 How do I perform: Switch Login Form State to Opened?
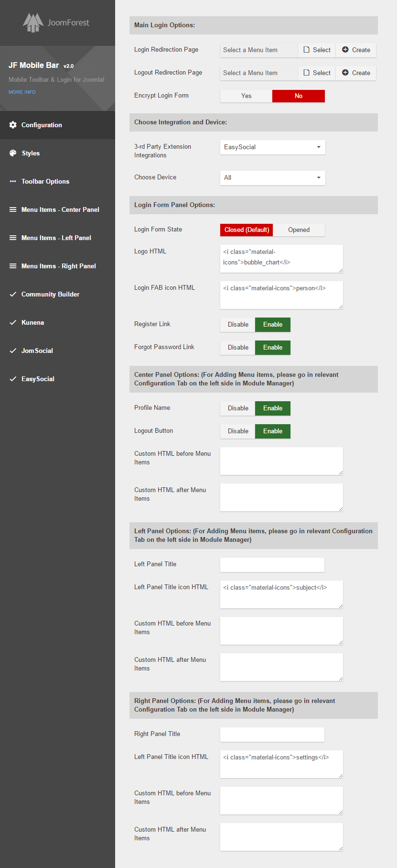(299, 230)
